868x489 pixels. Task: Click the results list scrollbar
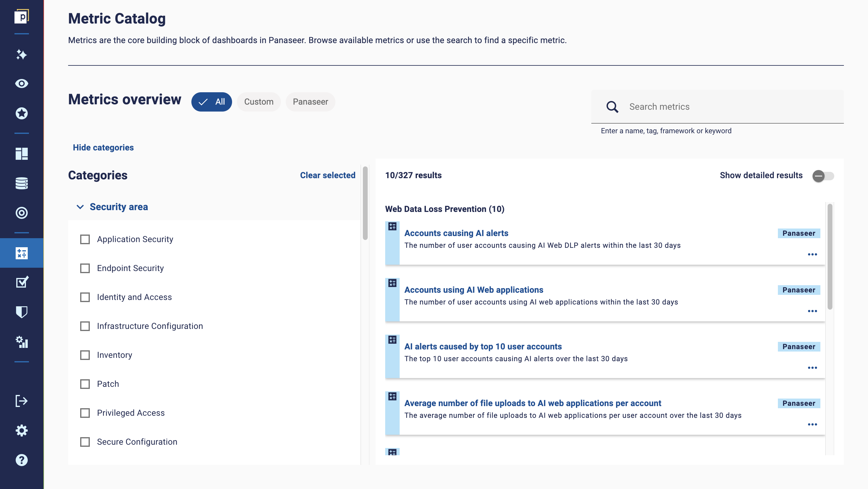click(830, 257)
